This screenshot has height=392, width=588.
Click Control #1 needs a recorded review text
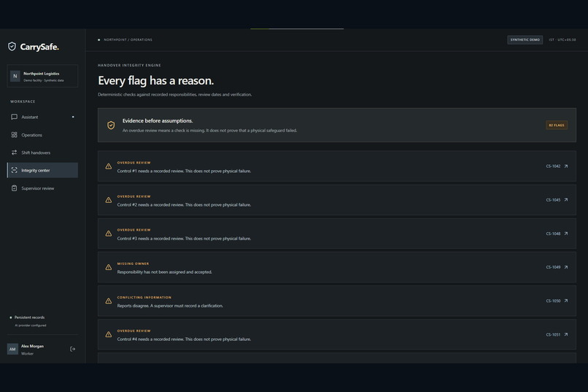[184, 171]
